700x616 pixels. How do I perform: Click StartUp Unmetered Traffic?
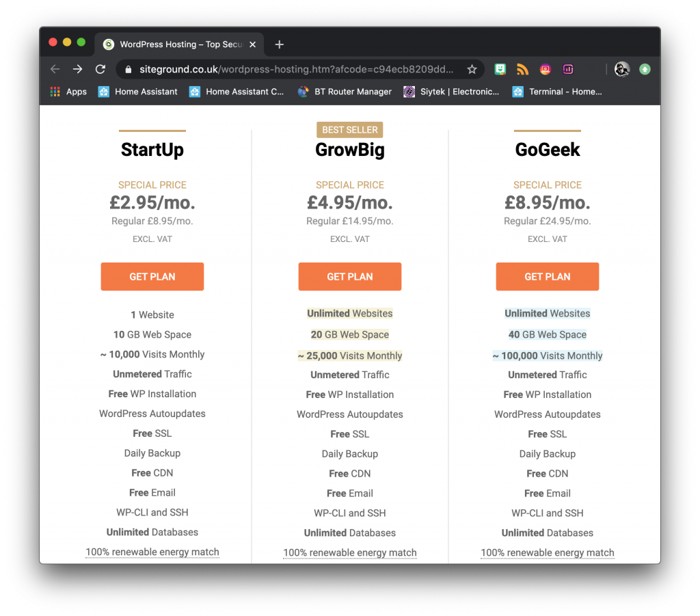pos(152,375)
